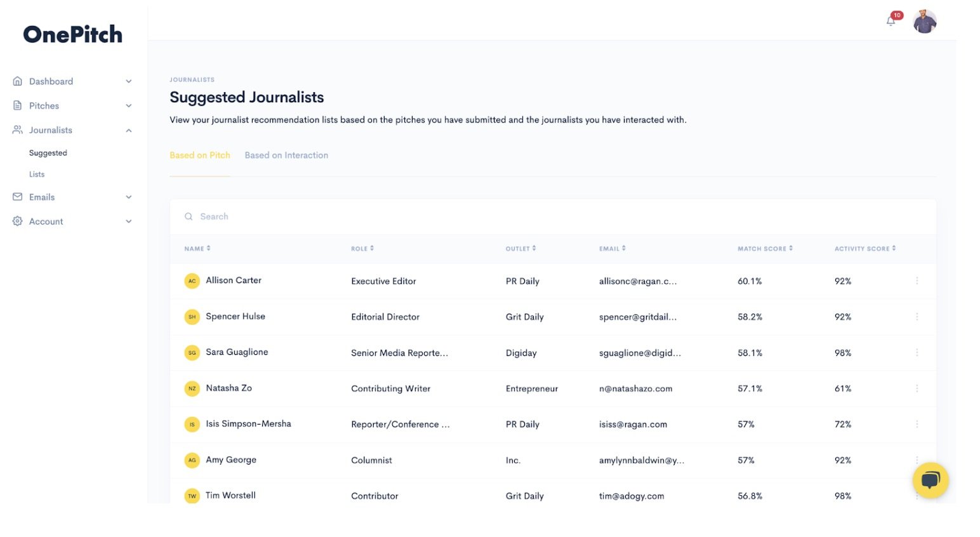Click the Account gear icon
This screenshot has height=537, width=980.
click(18, 221)
